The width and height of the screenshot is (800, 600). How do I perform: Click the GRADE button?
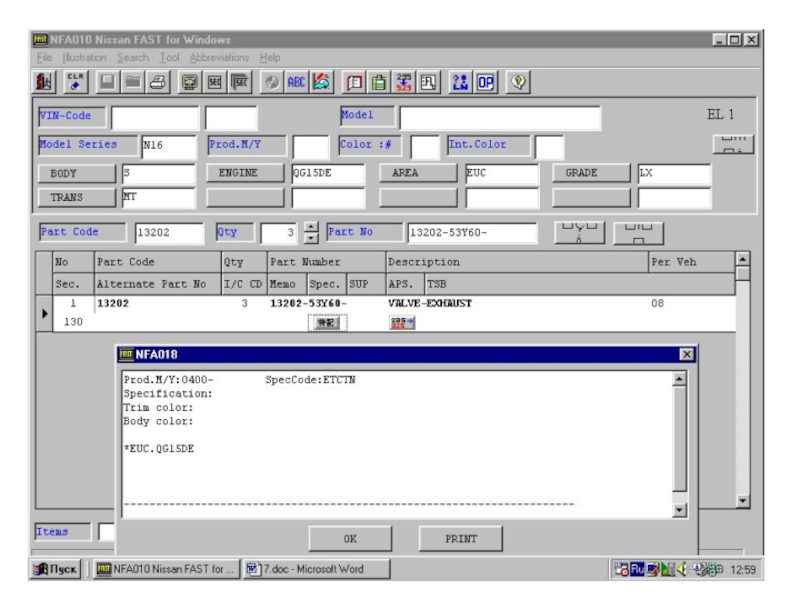tap(591, 173)
